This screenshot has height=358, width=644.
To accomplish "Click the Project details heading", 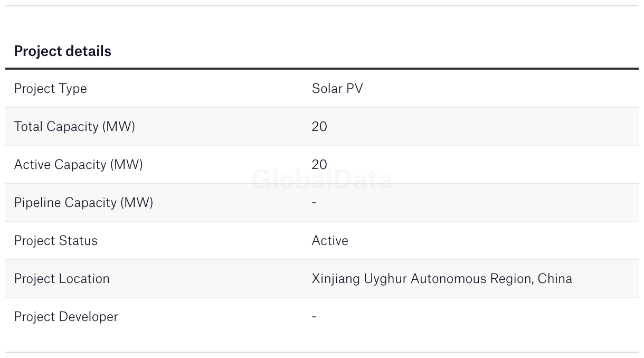I will click(62, 51).
